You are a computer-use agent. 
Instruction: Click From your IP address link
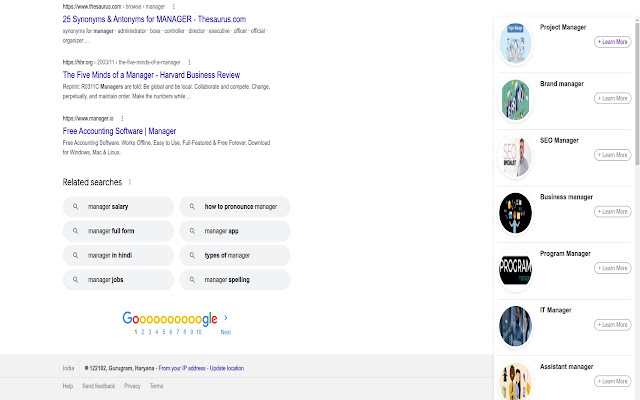(x=182, y=368)
